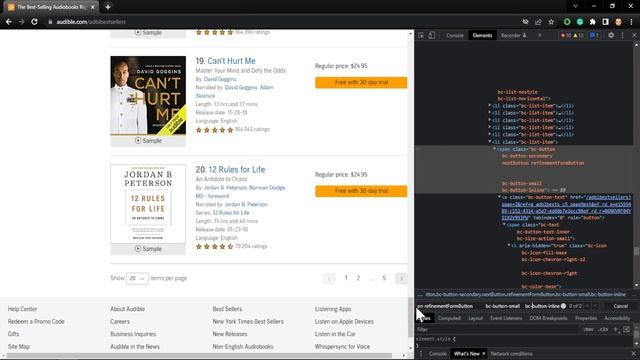Bookmark this page with the star icon
The width and height of the screenshot is (640, 360).
click(x=551, y=22)
